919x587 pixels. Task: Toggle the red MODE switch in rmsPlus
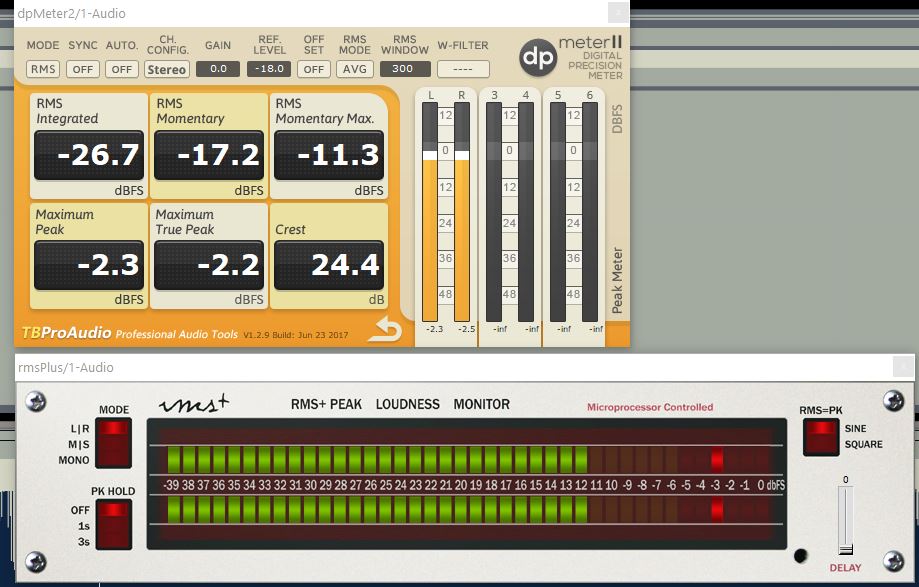point(114,443)
